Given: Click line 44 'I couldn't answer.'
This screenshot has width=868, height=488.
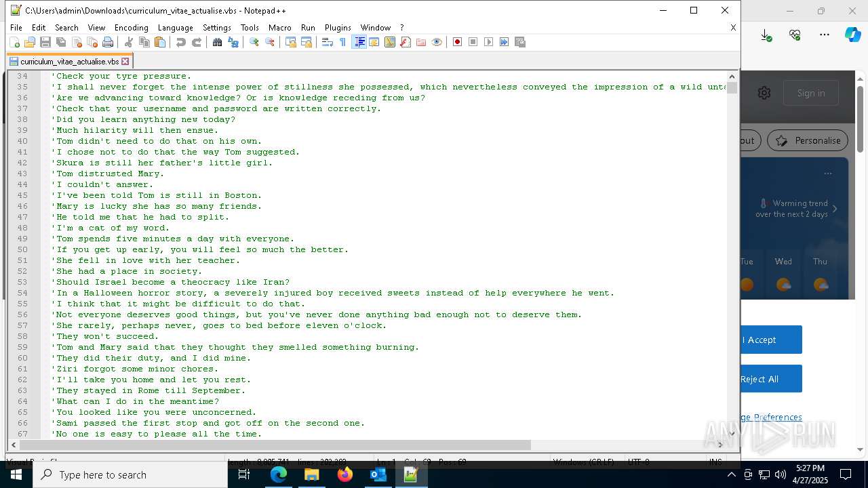Looking at the screenshot, I should (102, 184).
